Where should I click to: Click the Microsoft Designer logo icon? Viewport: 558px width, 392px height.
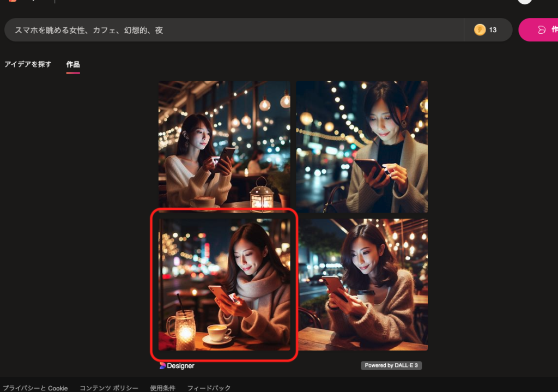tap(162, 366)
